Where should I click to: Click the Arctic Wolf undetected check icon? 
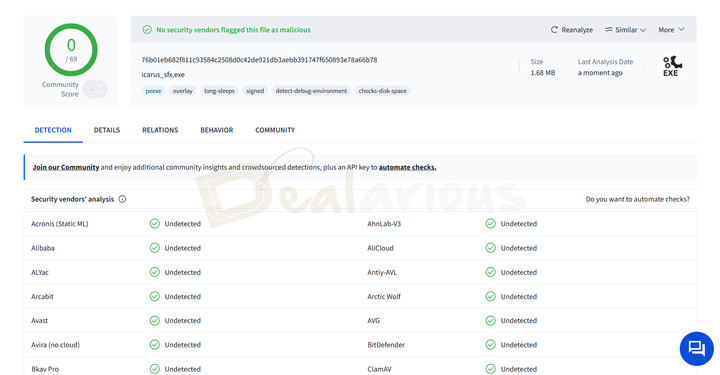click(490, 297)
